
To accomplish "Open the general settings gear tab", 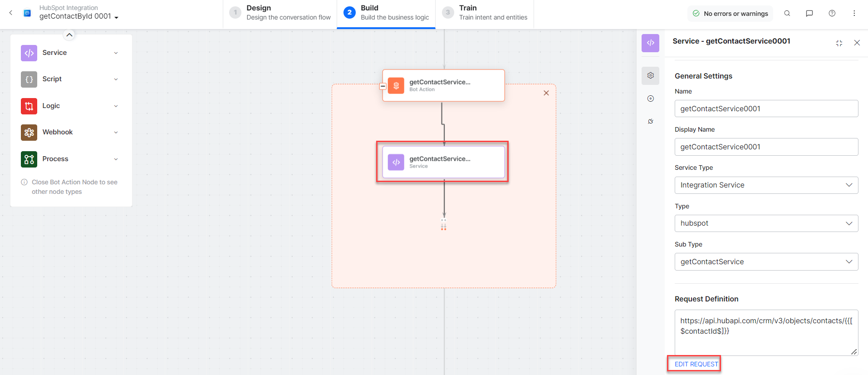I will (x=650, y=75).
